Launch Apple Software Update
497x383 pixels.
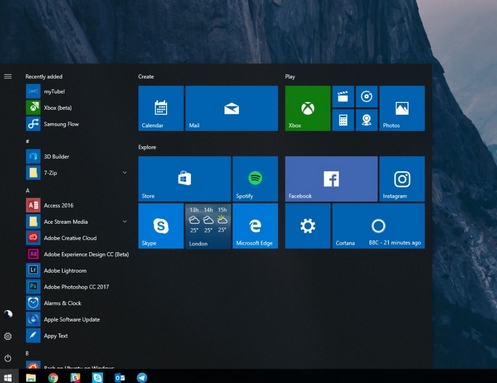tap(77, 319)
